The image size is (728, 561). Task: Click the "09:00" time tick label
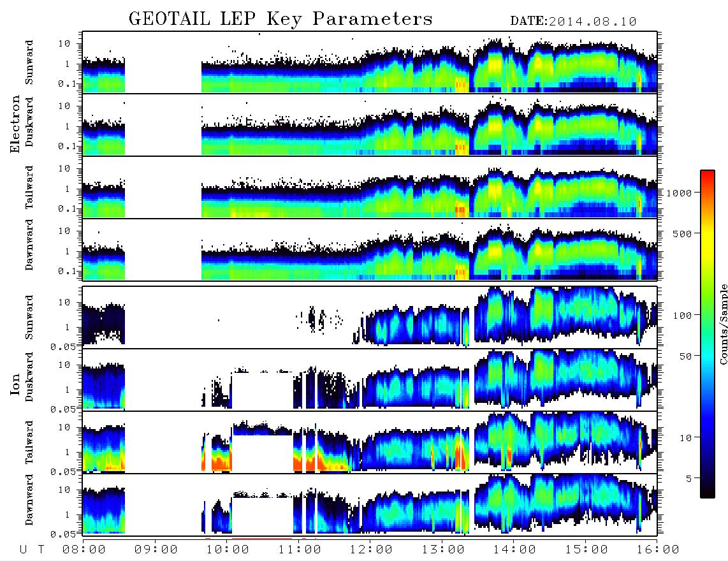[156, 550]
